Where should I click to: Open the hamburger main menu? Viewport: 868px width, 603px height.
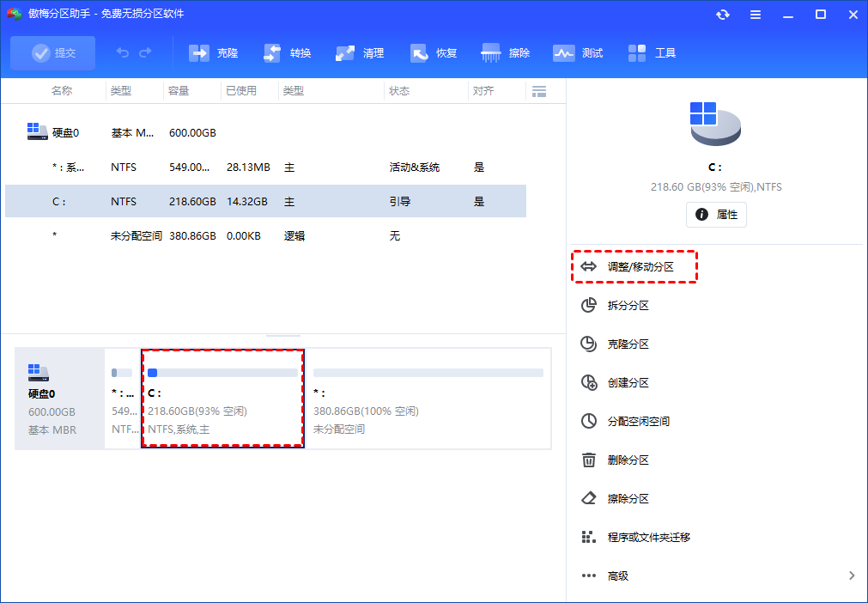point(756,14)
